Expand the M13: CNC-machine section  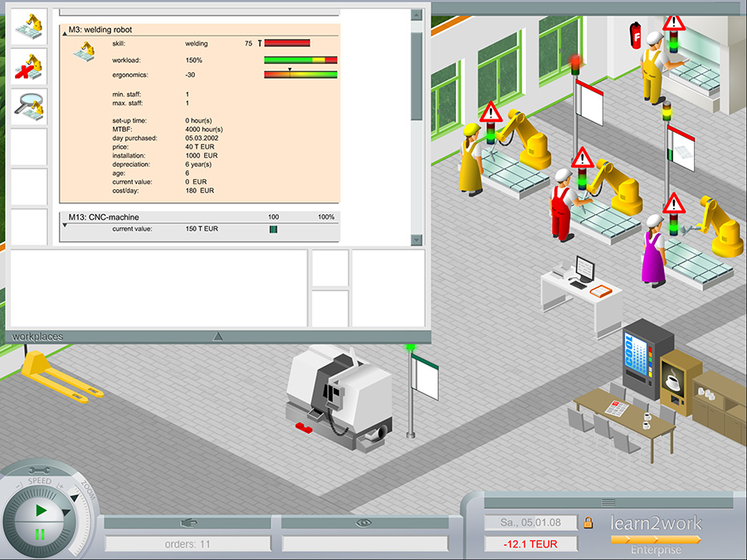click(65, 225)
